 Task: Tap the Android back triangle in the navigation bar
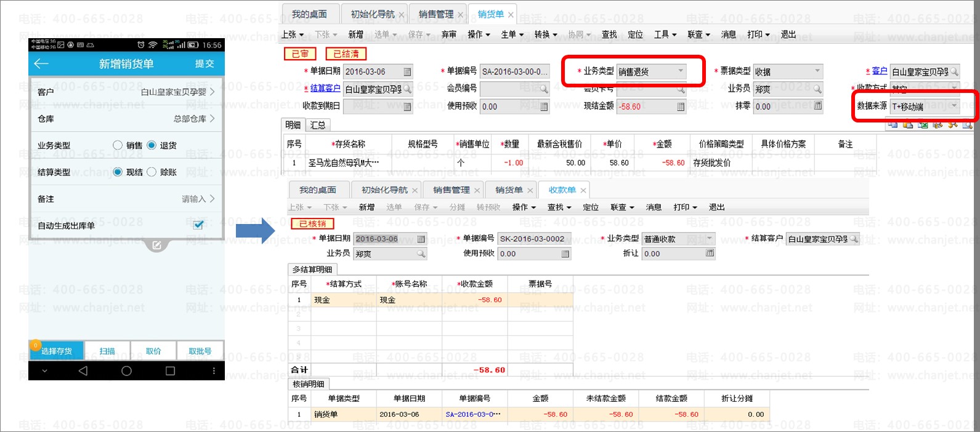click(x=83, y=370)
